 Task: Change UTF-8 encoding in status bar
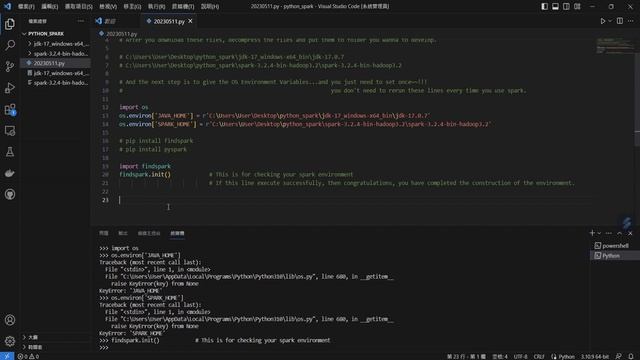520,356
